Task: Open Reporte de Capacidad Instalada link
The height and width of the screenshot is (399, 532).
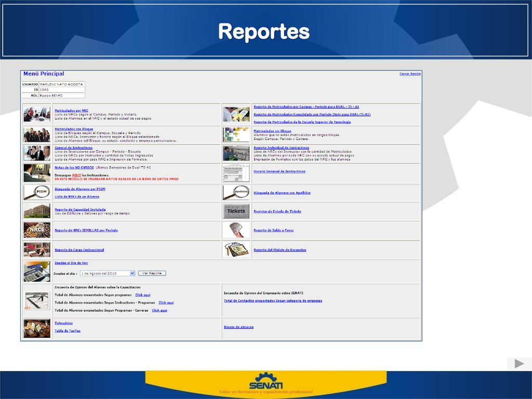Action: (x=80, y=210)
